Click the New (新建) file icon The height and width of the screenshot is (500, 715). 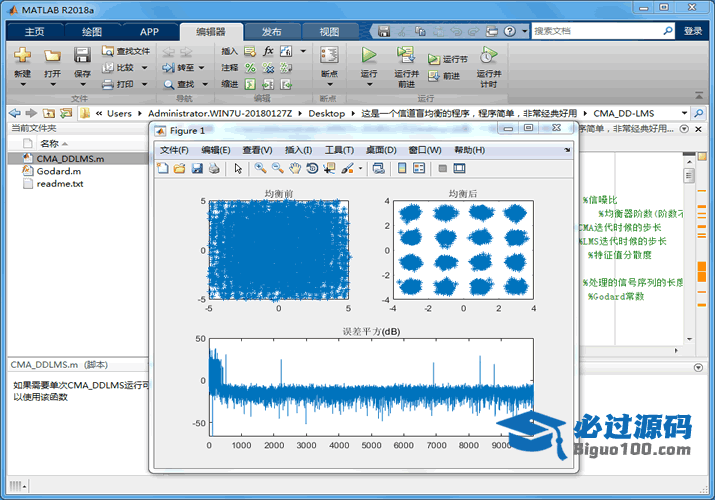[x=22, y=56]
